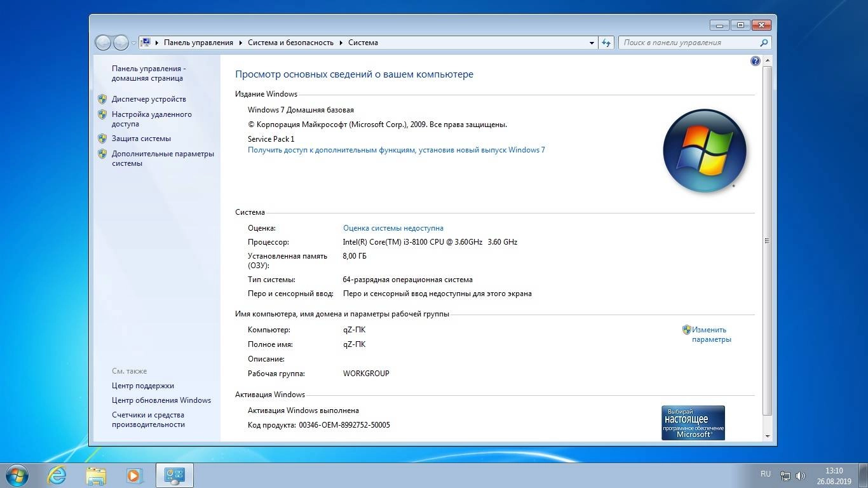The width and height of the screenshot is (868, 488).
Task: Open recent pages dropdown next to navigation arrows
Action: [133, 43]
